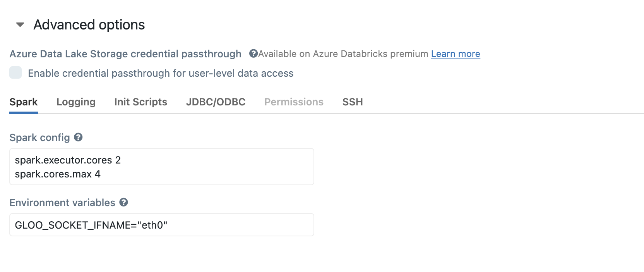Open the Init Scripts tab
Screen dimensions: 644x272
[140, 102]
